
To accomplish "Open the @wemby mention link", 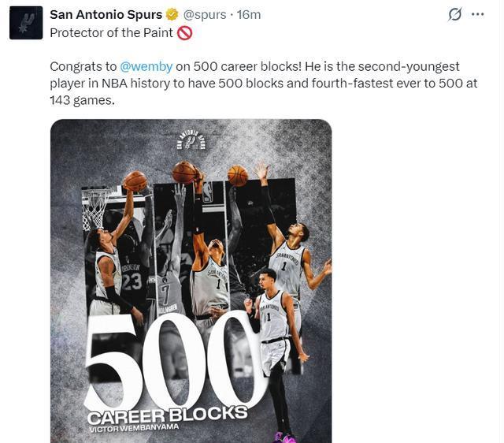I will (143, 67).
